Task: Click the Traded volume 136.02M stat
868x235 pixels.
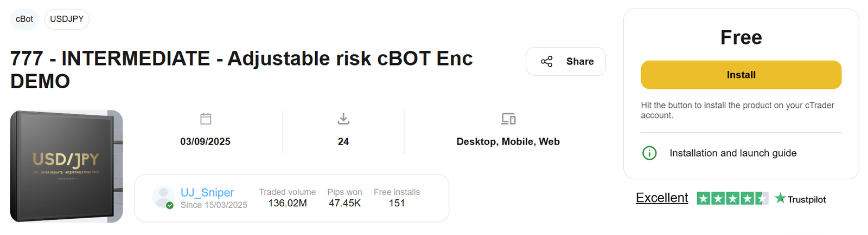Action: [288, 198]
